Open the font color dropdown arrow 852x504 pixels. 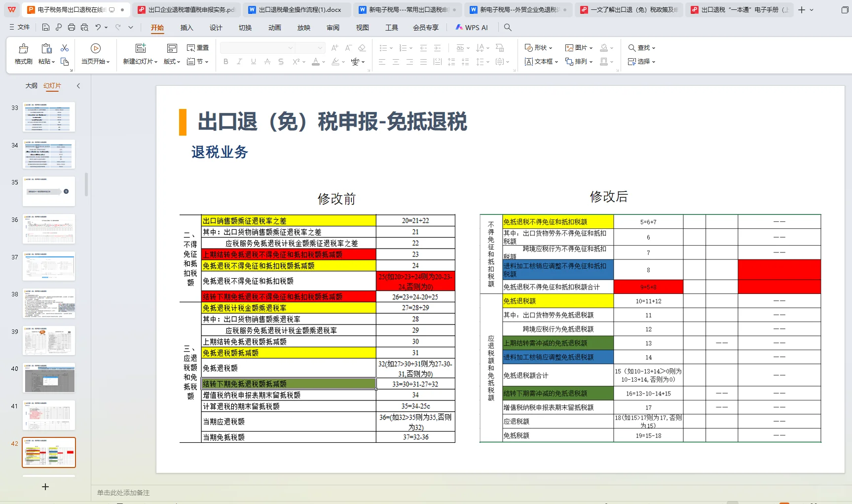323,62
